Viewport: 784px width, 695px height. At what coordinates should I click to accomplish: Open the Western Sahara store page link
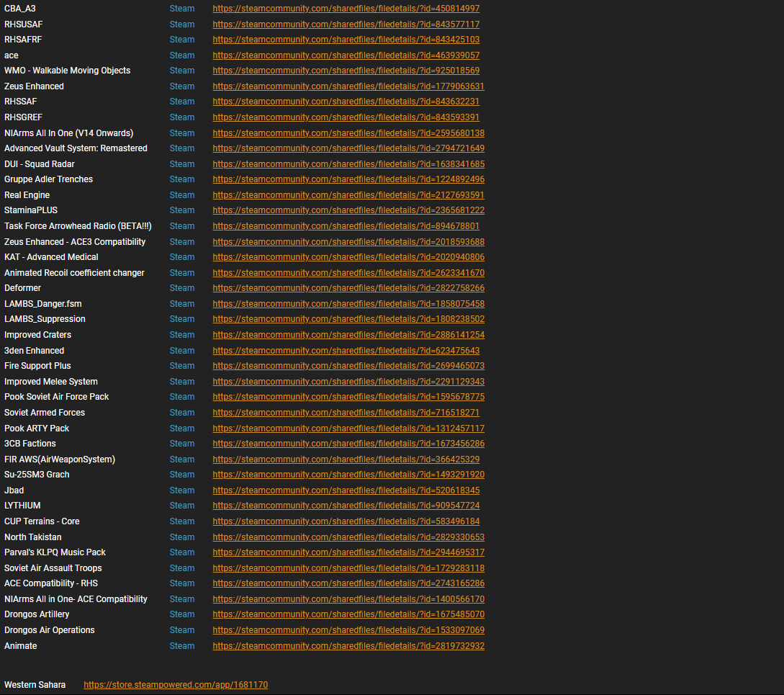[x=176, y=685]
